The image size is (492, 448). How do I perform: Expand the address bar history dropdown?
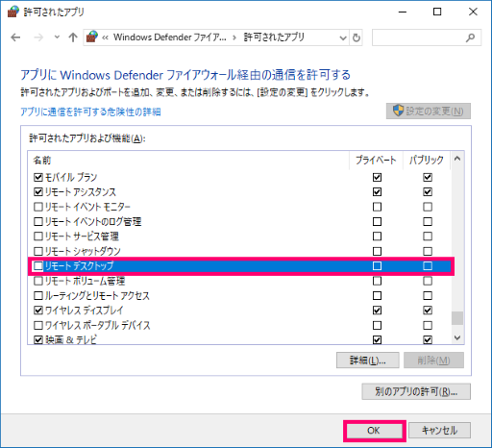(x=343, y=37)
